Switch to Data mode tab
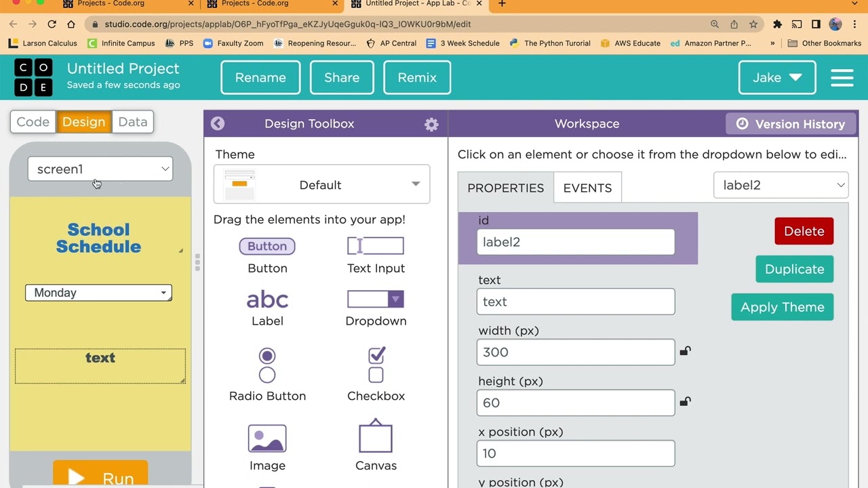 (x=133, y=122)
